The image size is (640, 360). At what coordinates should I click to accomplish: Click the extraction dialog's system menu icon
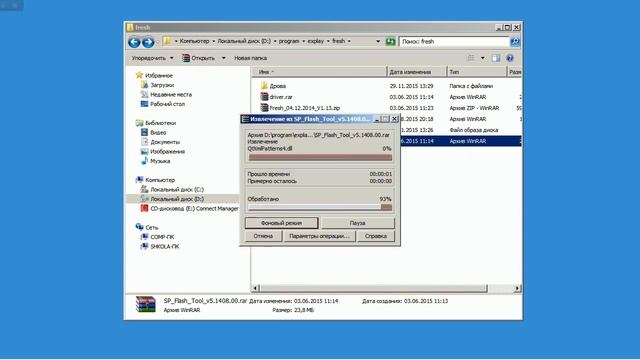click(x=245, y=119)
